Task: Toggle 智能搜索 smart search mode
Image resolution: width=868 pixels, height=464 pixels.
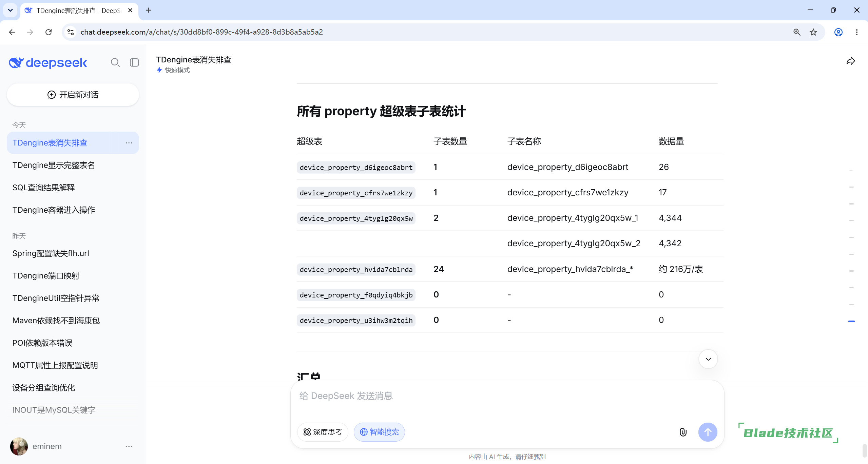Action: 379,432
